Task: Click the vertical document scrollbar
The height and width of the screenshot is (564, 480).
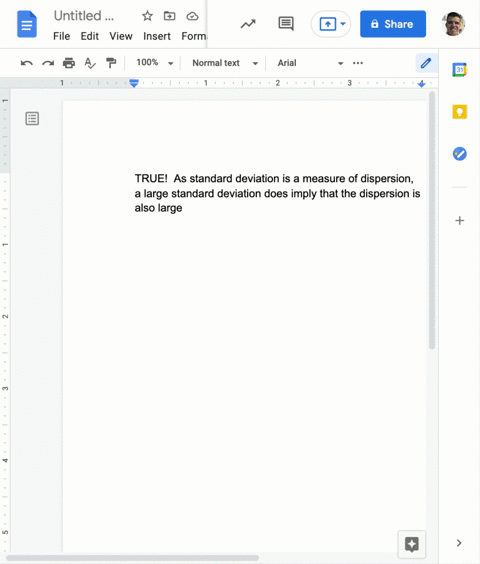Action: [x=432, y=220]
